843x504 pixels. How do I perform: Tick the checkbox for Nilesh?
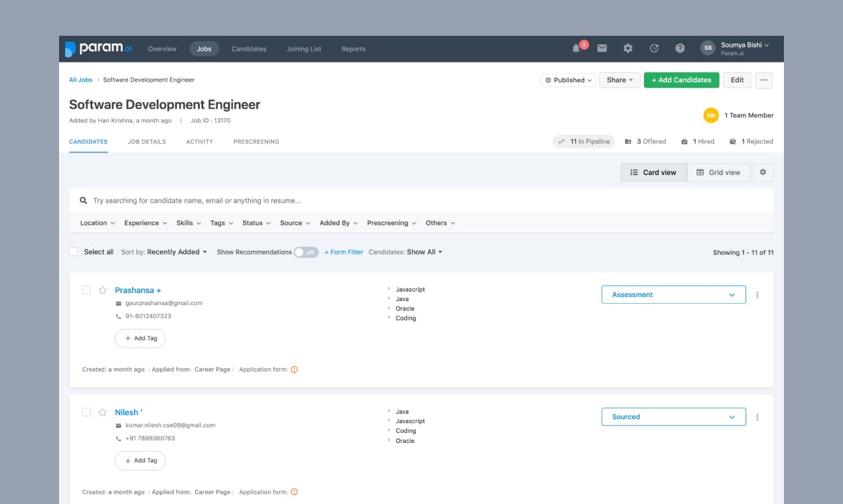click(x=86, y=412)
